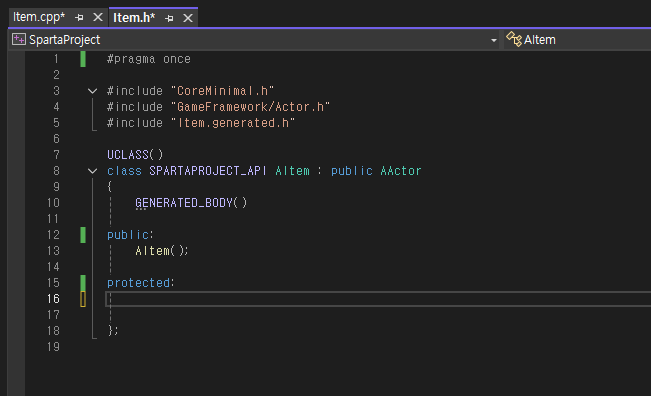
Task: Select the Item.h tab
Action: pos(134,18)
